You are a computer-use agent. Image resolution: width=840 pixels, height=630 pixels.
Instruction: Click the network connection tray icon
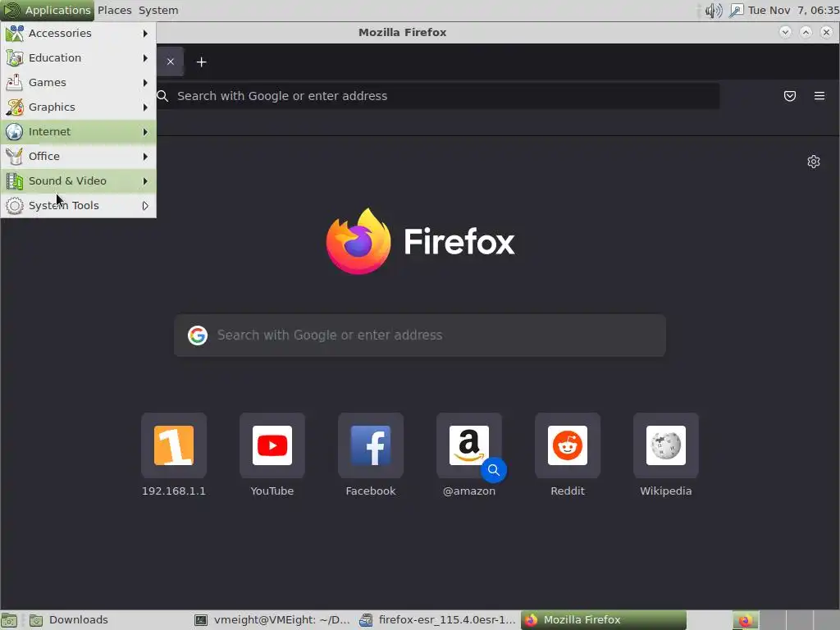737,10
